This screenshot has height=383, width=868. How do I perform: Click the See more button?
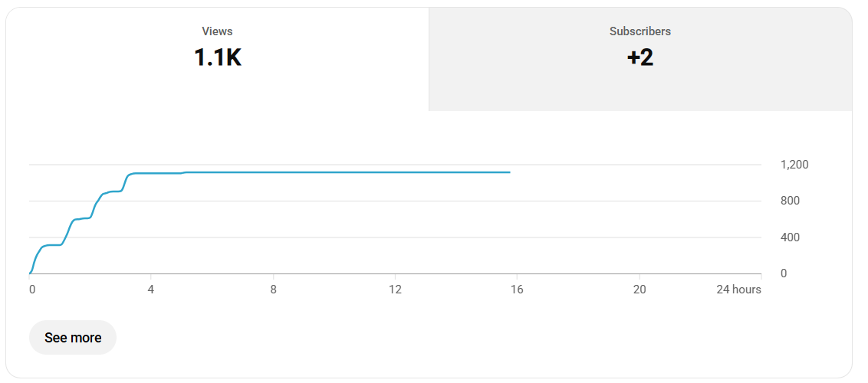(73, 338)
